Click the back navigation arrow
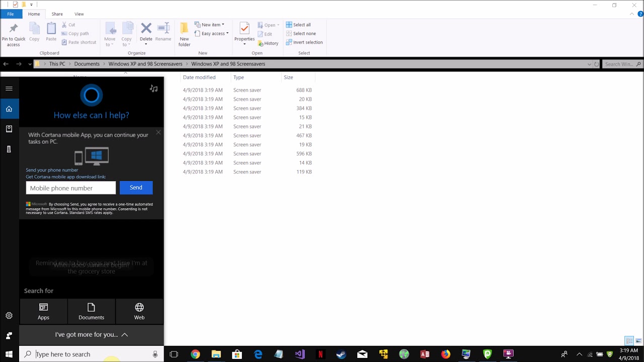The height and width of the screenshot is (362, 644). click(x=6, y=64)
